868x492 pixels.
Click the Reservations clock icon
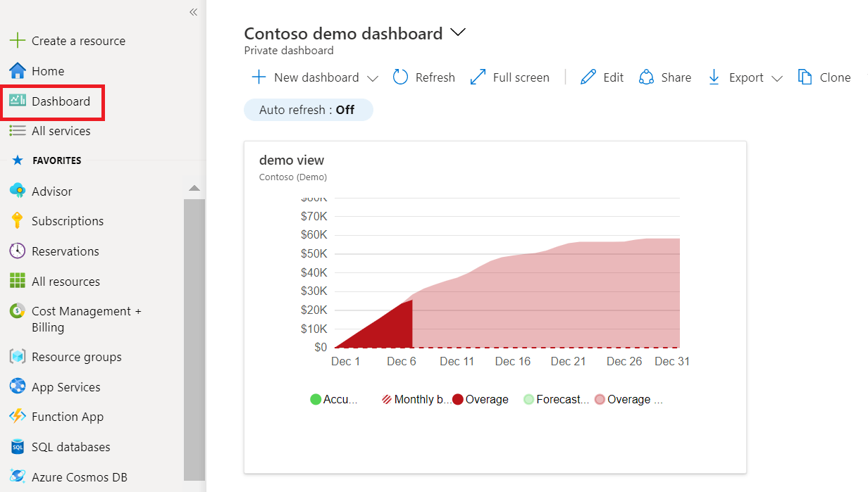click(18, 251)
